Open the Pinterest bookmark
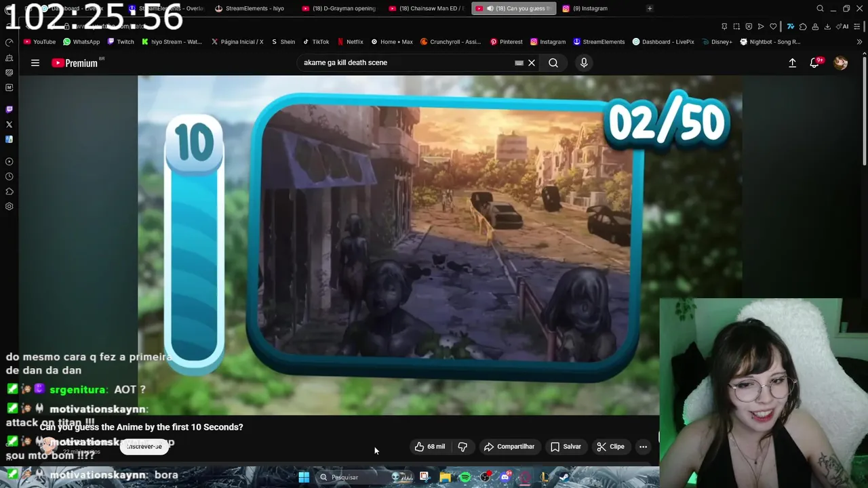 506,42
